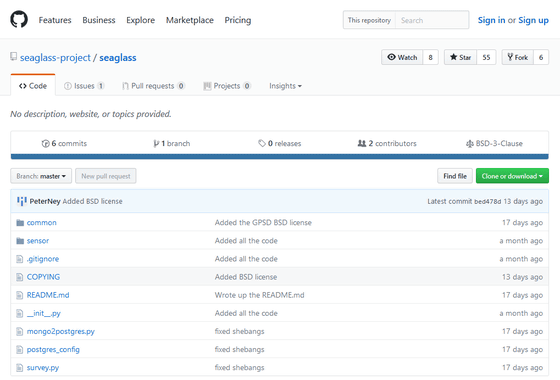This screenshot has height=380, width=560.
Task: Click the blue language breakdown bar
Action: (280, 156)
